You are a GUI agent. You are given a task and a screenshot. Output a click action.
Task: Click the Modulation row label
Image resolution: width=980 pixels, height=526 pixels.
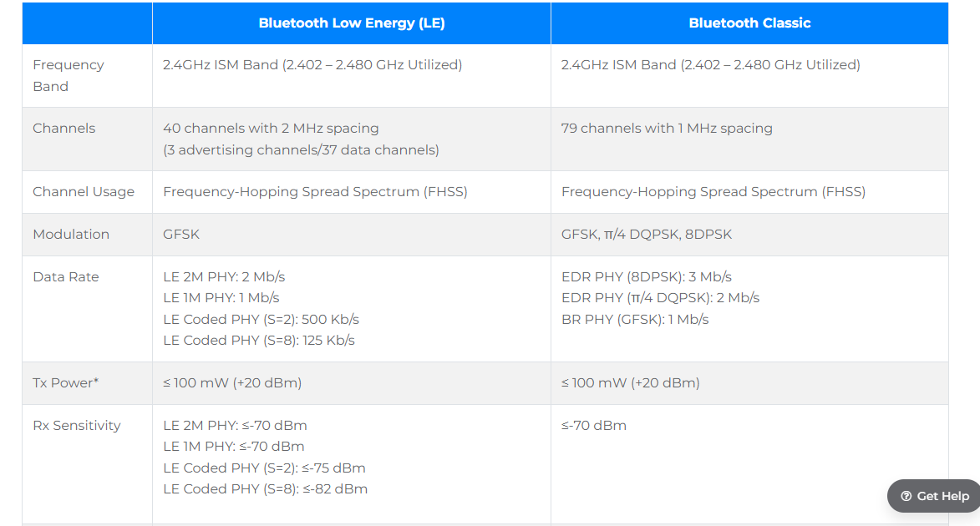coord(71,235)
